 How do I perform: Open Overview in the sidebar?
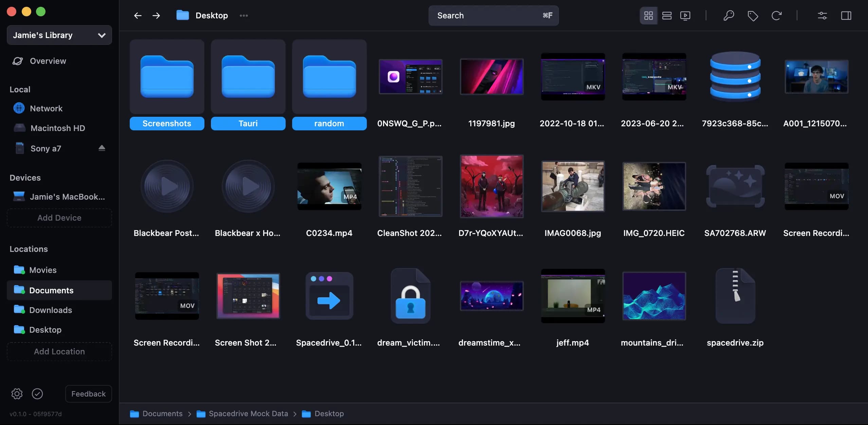pos(48,61)
